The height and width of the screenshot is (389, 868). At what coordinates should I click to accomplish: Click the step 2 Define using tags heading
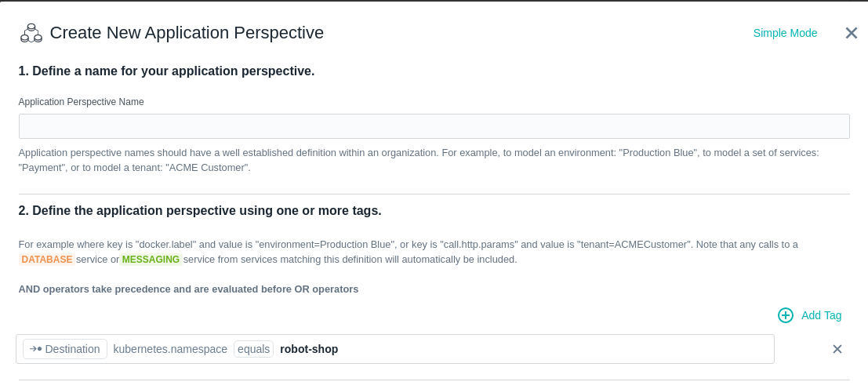[200, 211]
